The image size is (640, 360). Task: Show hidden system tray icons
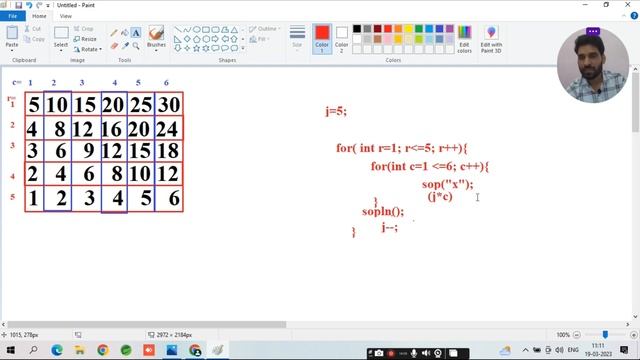click(525, 350)
